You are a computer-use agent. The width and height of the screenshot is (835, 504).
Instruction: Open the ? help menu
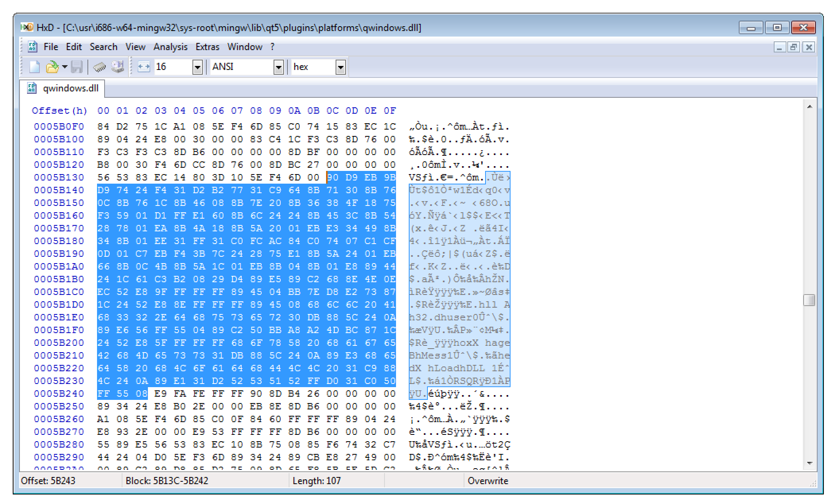coord(272,47)
